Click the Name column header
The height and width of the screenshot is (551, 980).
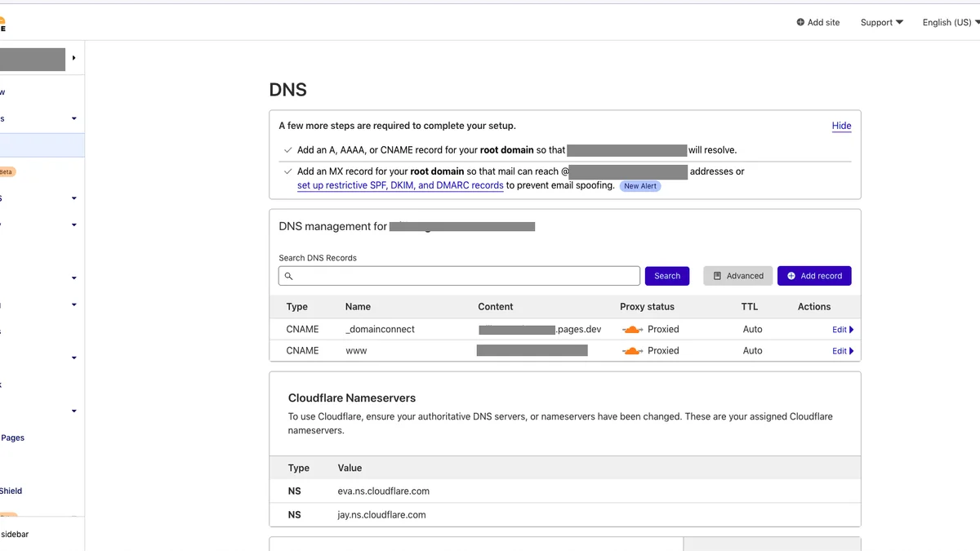pos(358,307)
